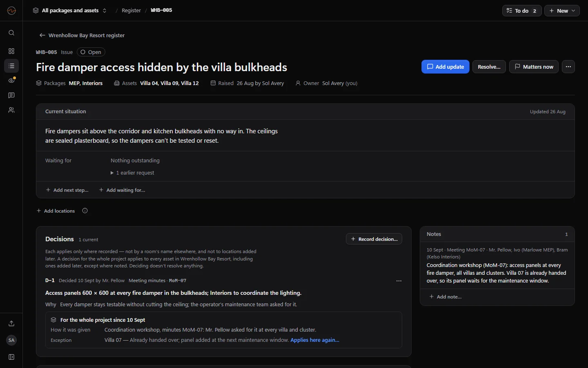Image resolution: width=588 pixels, height=368 pixels.
Task: Open the New dropdown button
Action: tap(562, 11)
